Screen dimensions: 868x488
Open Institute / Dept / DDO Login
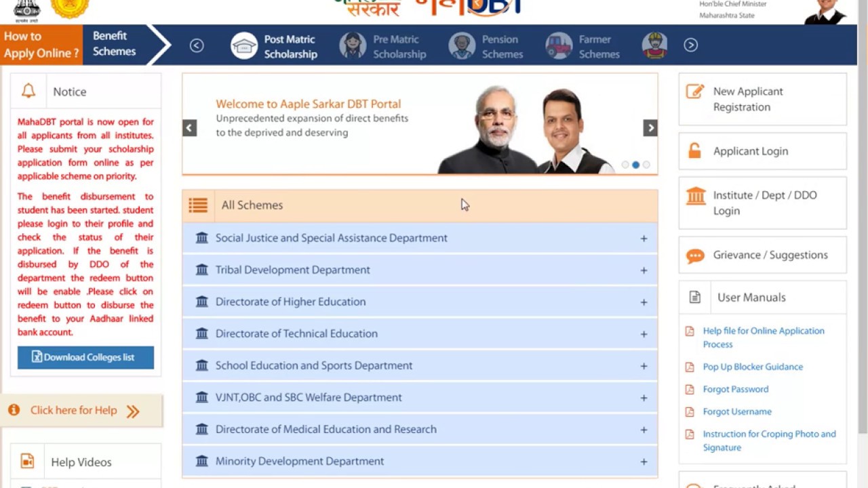tap(763, 203)
